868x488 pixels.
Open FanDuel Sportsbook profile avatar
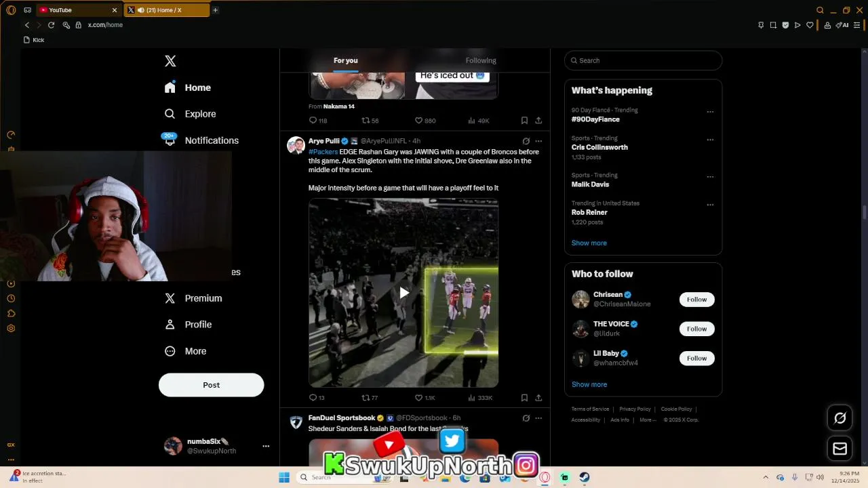coord(296,422)
